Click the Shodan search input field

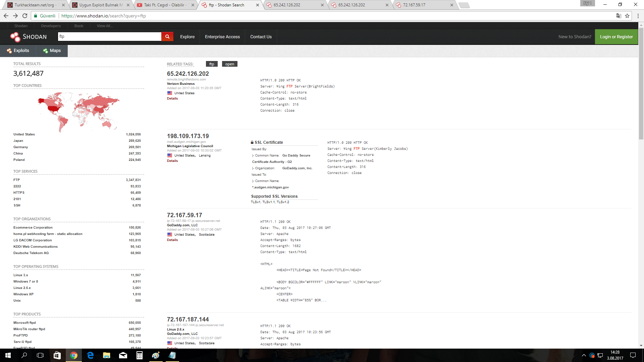click(x=110, y=37)
